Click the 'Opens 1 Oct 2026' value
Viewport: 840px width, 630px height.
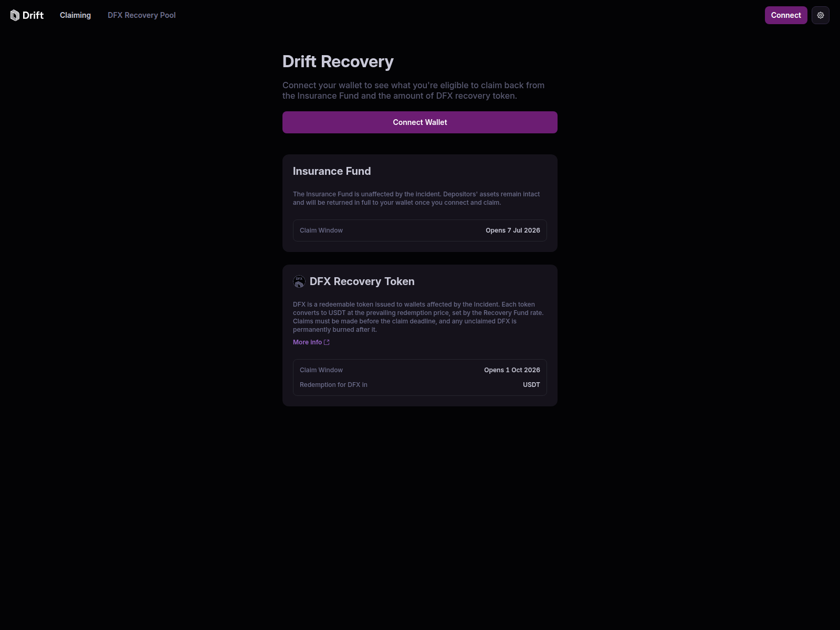[x=512, y=370]
